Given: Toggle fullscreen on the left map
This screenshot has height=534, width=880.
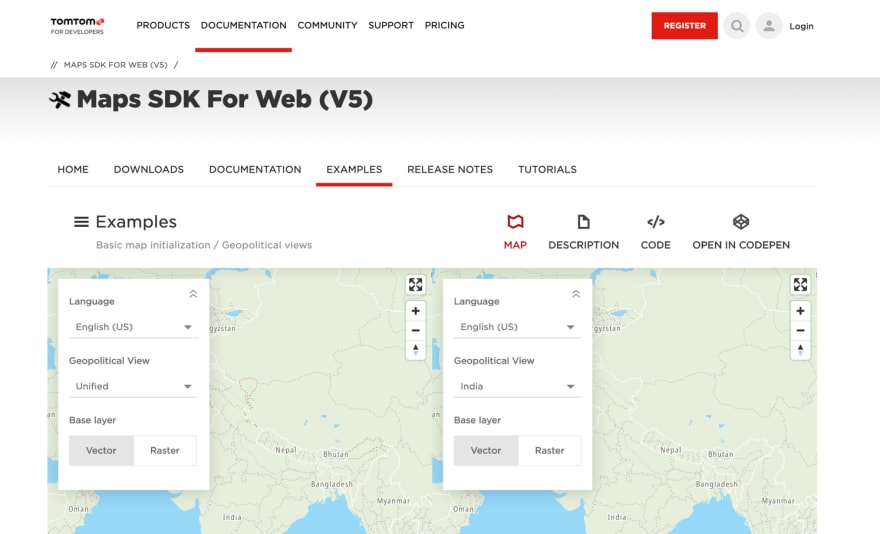Looking at the screenshot, I should [x=415, y=285].
